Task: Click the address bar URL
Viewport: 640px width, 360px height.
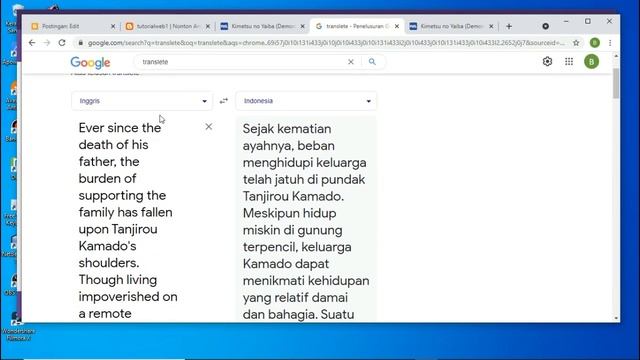Action: (x=326, y=43)
